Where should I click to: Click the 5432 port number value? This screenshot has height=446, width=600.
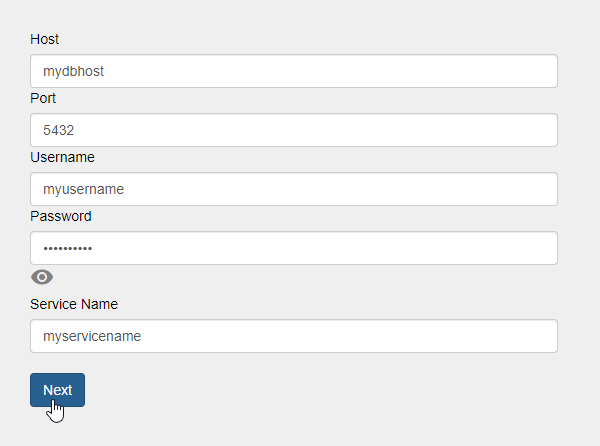tap(60, 130)
